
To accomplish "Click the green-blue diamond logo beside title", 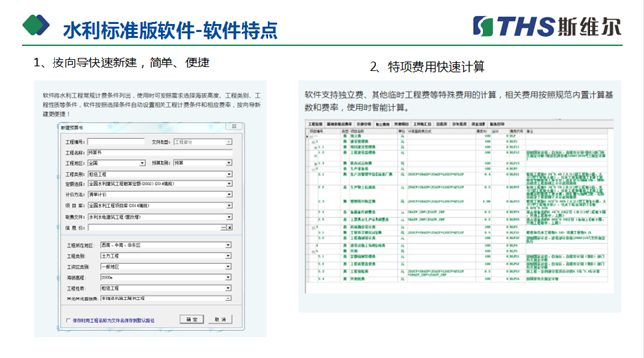I will pyautogui.click(x=36, y=25).
